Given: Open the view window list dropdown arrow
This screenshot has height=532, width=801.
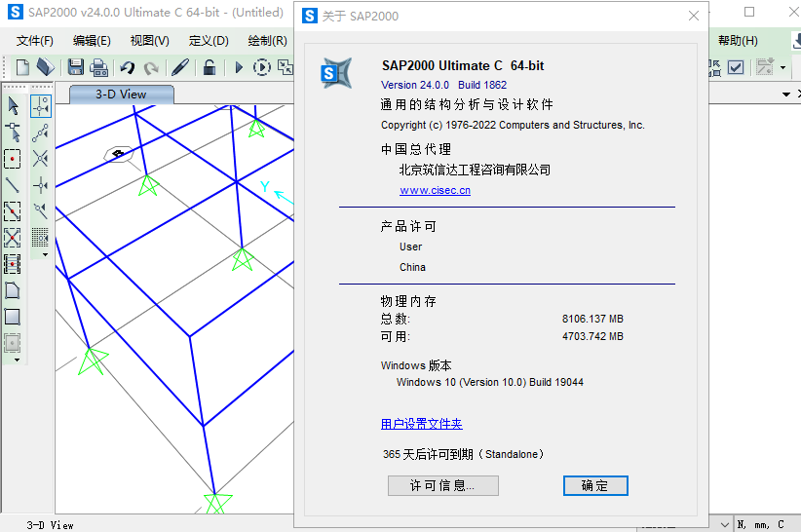Looking at the screenshot, I should tap(786, 95).
